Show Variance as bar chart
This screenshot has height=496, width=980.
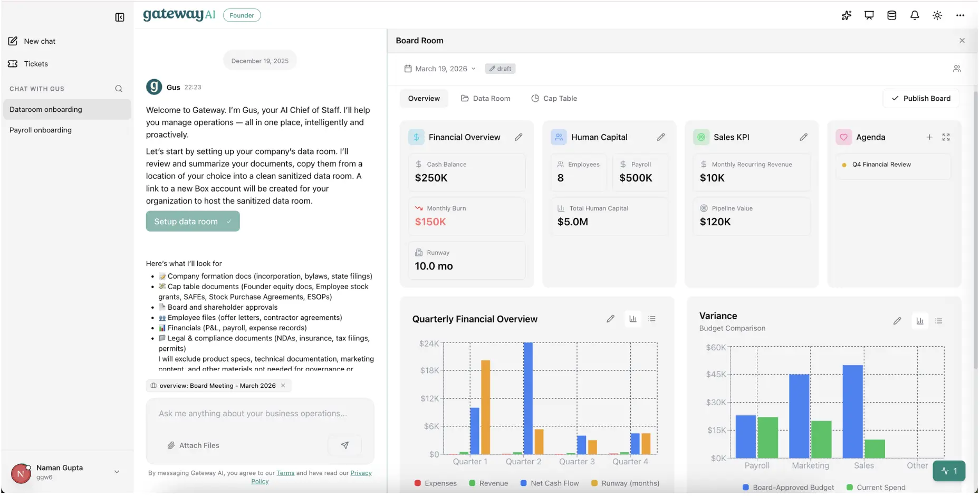tap(920, 321)
